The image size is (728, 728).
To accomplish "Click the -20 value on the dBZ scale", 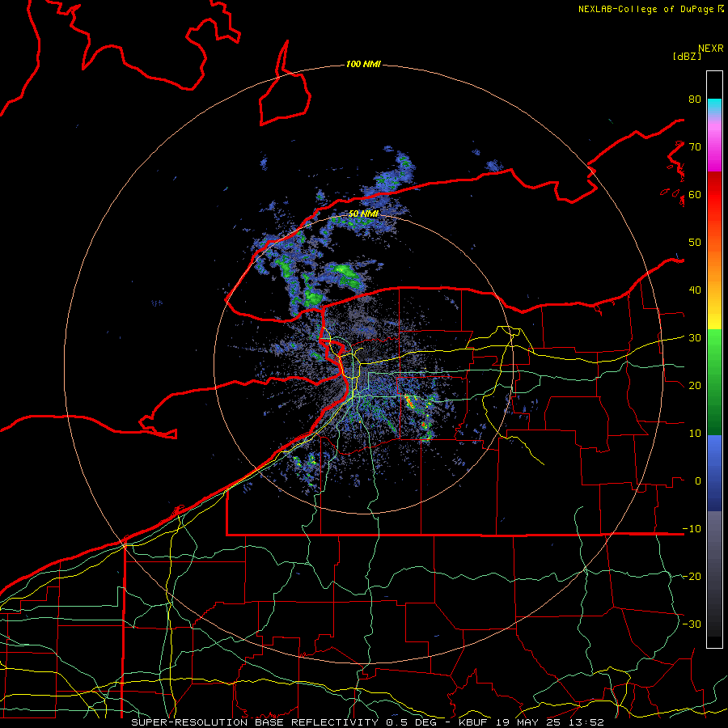I will [692, 577].
